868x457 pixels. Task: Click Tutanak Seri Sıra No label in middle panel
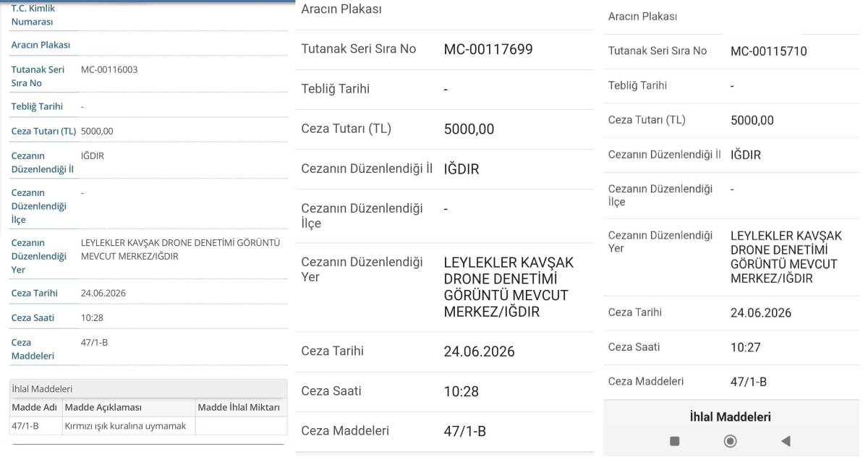coord(359,49)
